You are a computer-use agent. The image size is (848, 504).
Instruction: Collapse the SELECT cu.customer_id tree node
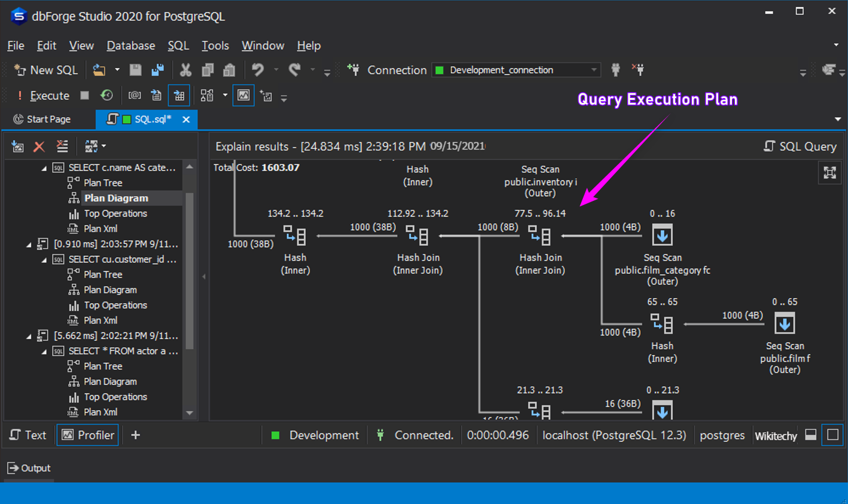point(44,260)
